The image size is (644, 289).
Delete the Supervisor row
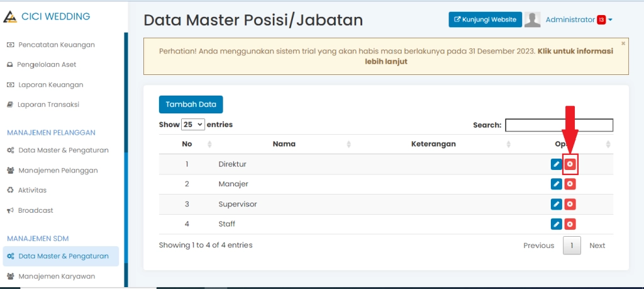tap(570, 204)
